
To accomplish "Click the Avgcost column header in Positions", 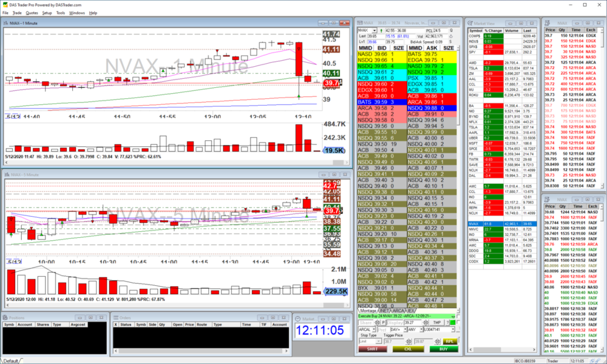I will point(78,325).
